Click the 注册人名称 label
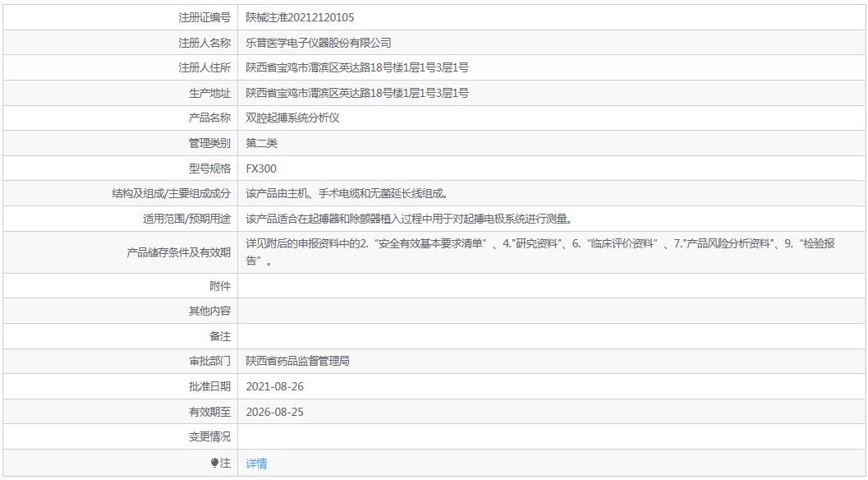Viewport: 868px width, 480px height. pos(204,43)
